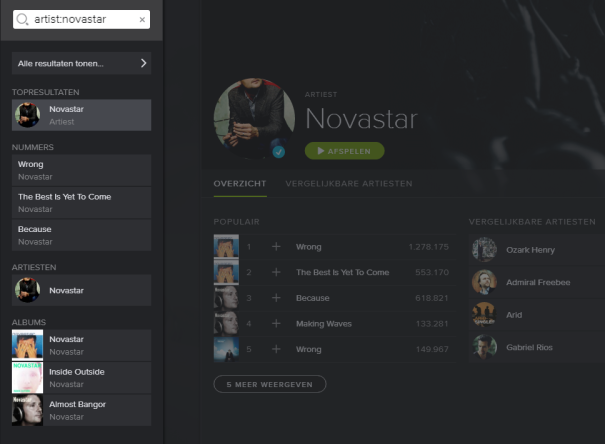
Task: Add Making Waves with plus icon
Action: [276, 323]
